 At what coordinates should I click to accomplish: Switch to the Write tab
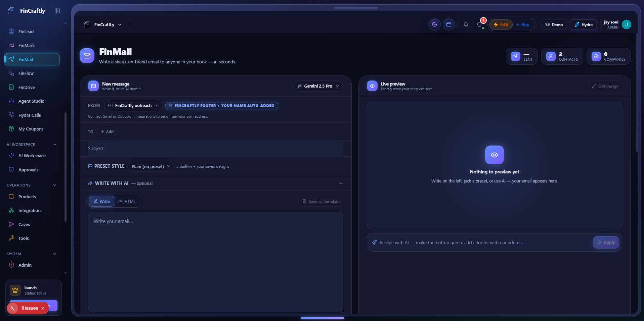[x=102, y=202]
